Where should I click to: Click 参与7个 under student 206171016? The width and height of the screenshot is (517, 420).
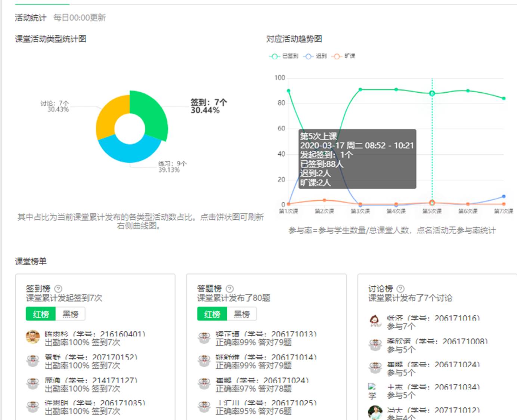point(401,326)
